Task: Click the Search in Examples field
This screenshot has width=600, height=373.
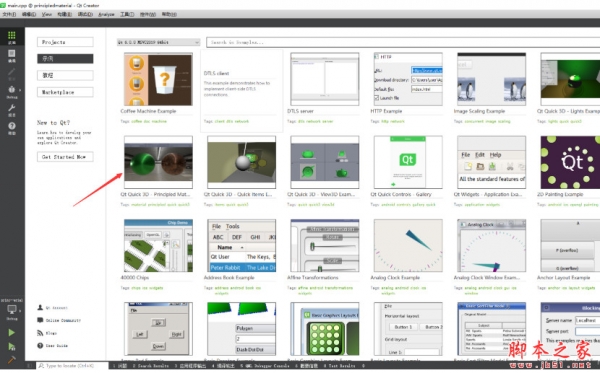Action: pyautogui.click(x=403, y=42)
